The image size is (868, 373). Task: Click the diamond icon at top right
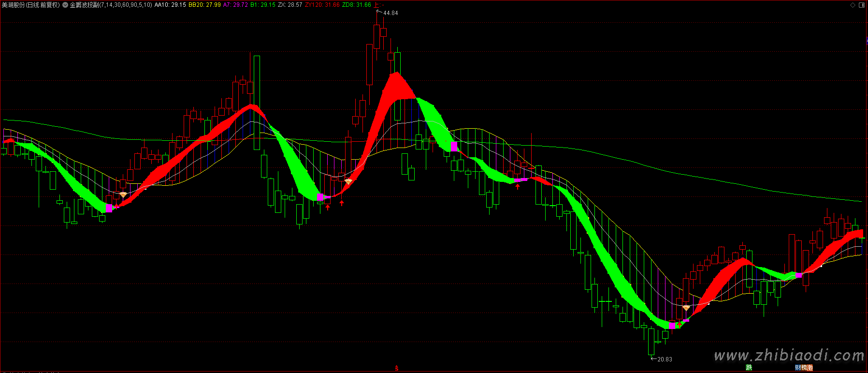tap(853, 5)
